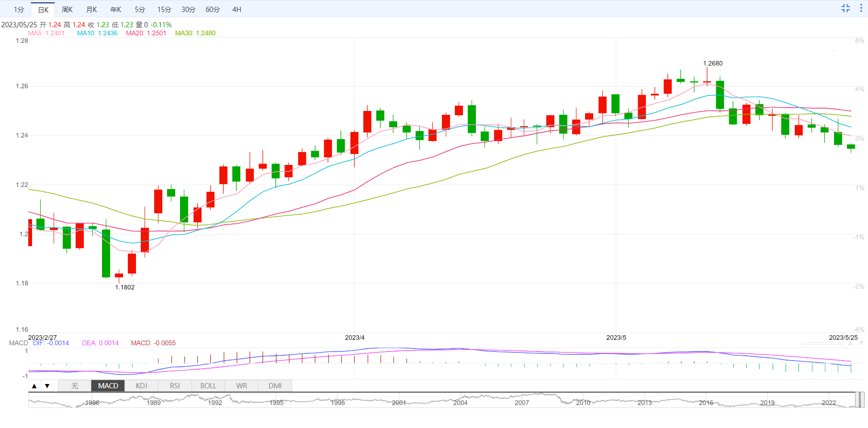Click the black down triangle beside indicator tabs
Viewport: 868px width, 428px height.
pyautogui.click(x=47, y=386)
